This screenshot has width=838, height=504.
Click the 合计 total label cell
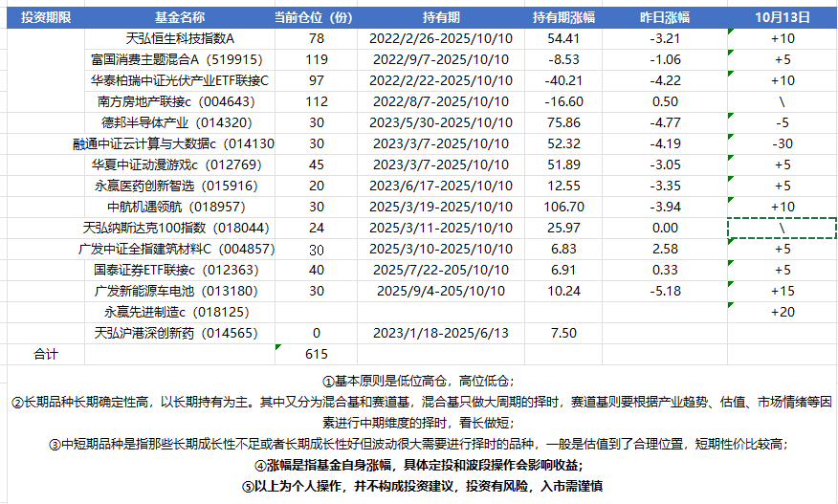(x=46, y=355)
